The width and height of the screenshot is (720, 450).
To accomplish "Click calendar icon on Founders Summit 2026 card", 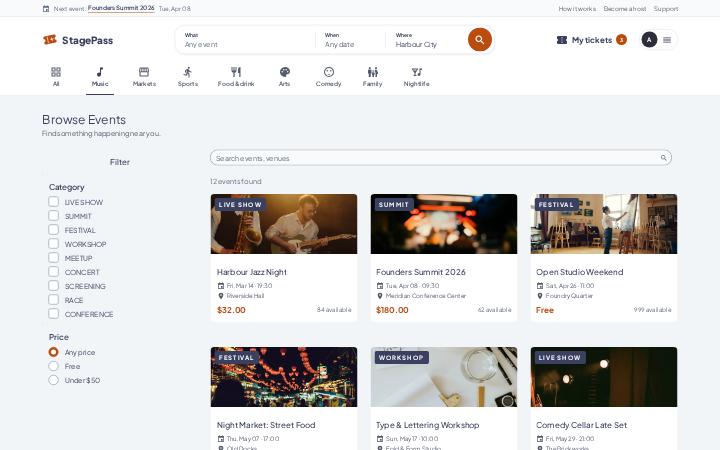I will [380, 286].
